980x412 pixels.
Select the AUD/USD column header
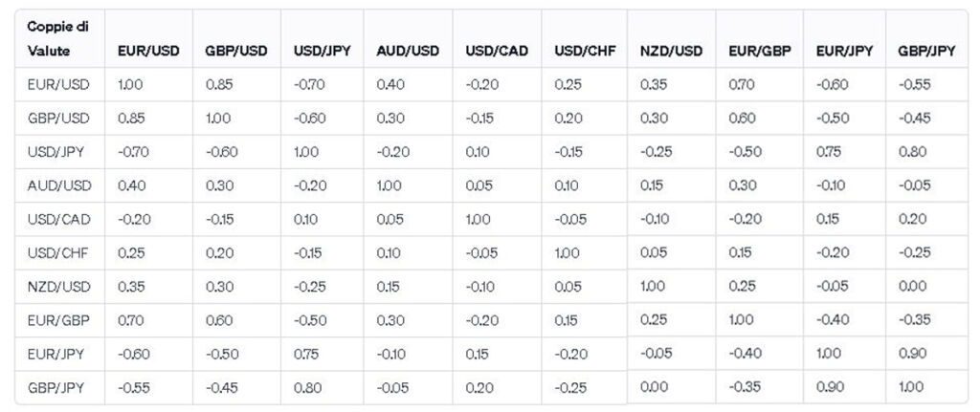click(408, 52)
